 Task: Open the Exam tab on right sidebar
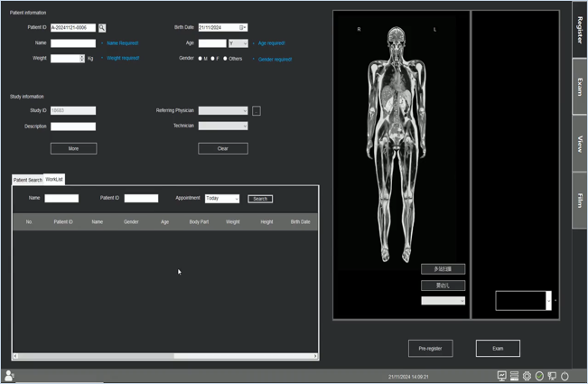pos(579,88)
